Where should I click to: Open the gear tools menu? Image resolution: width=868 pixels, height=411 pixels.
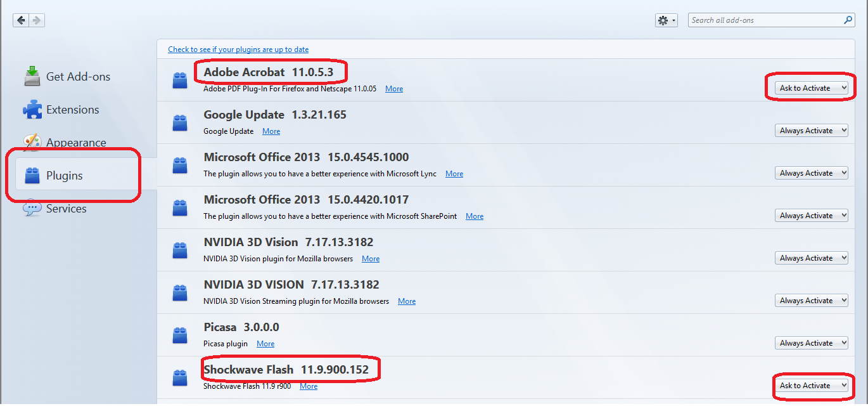pos(666,20)
